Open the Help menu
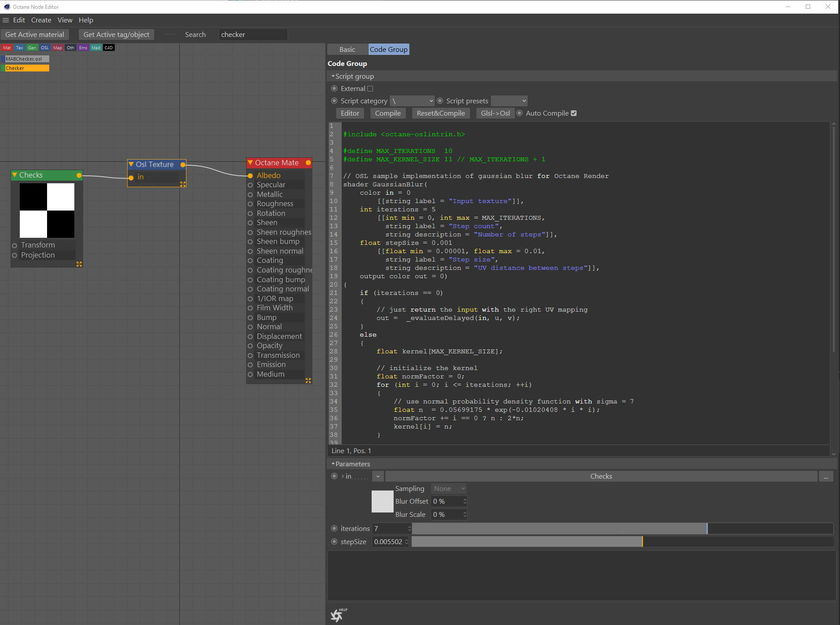 coord(86,20)
